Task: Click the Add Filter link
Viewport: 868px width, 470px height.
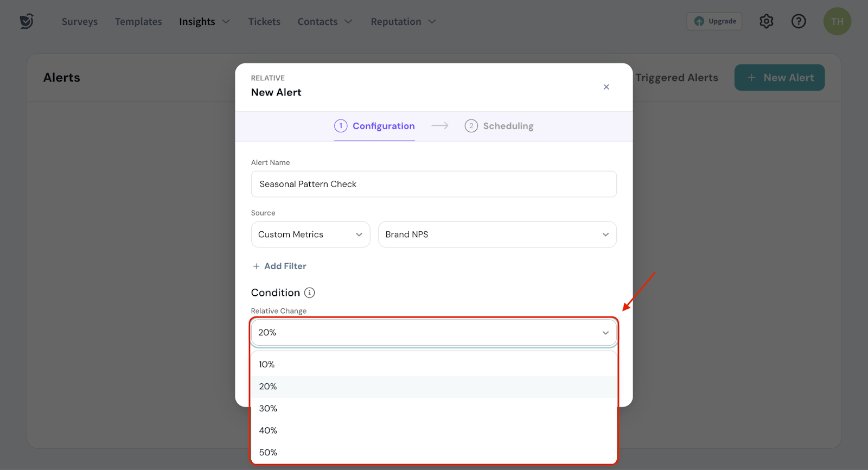Action: coord(279,266)
